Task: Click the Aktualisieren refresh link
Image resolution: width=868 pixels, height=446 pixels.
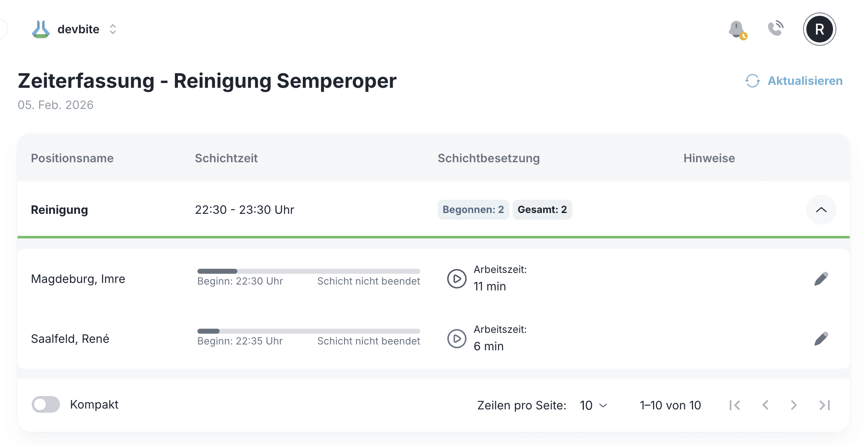Action: [794, 81]
